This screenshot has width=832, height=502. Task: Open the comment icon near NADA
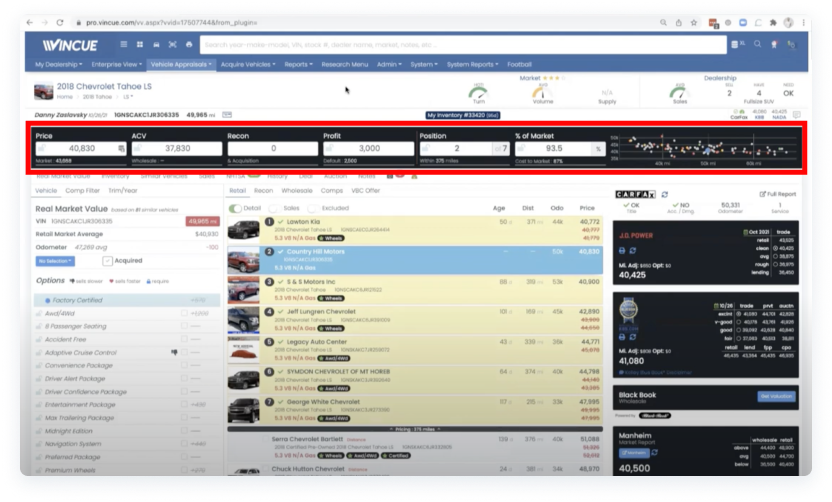[x=796, y=115]
